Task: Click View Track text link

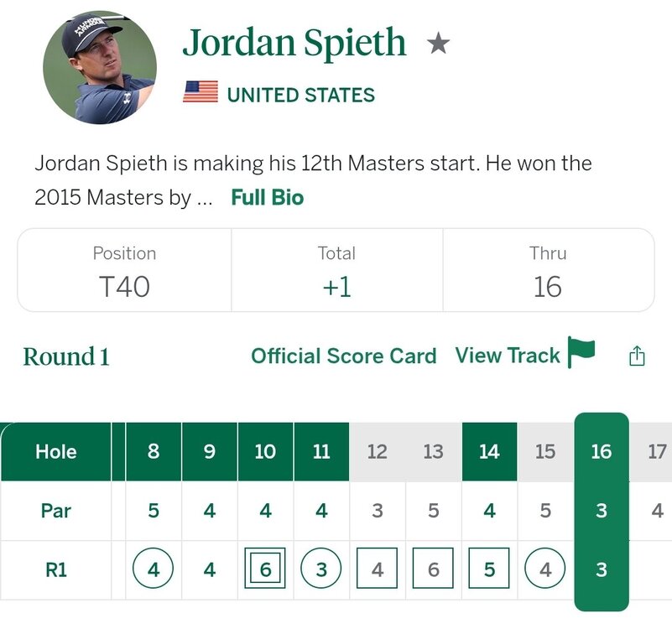Action: [507, 356]
